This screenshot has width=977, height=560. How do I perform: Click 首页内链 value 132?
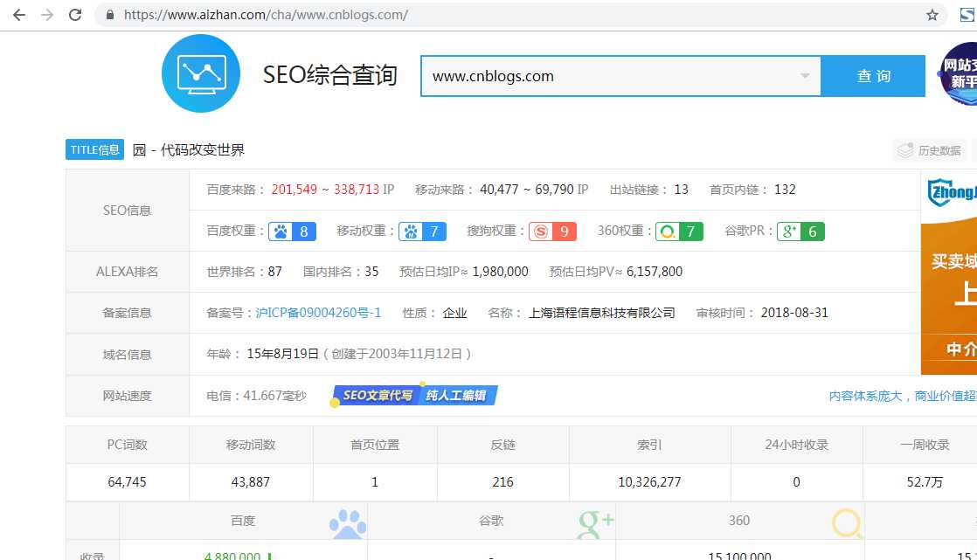point(785,190)
